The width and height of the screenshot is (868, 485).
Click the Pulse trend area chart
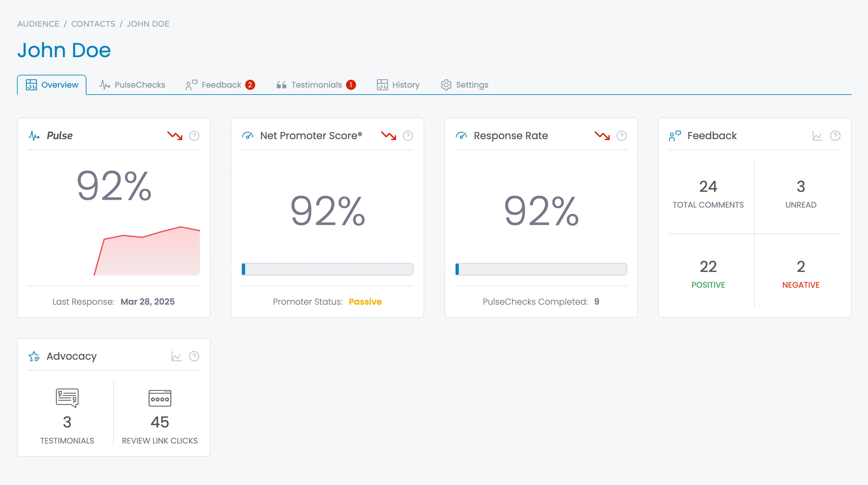pos(147,251)
